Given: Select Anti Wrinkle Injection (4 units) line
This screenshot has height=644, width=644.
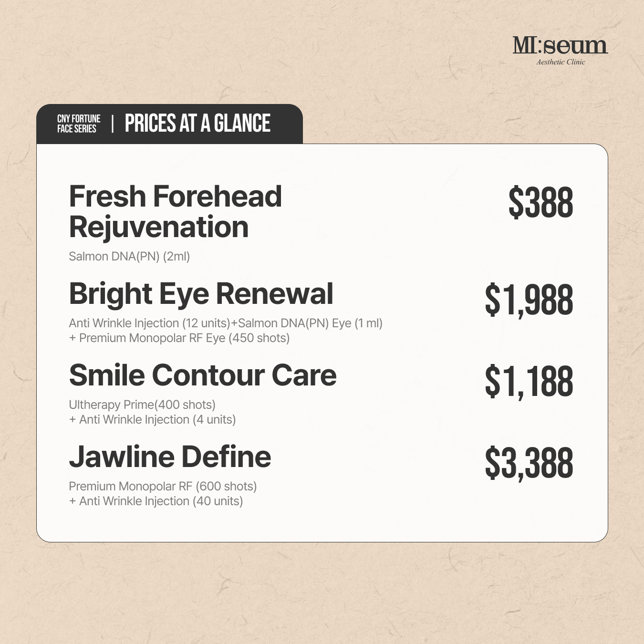Looking at the screenshot, I should click(x=153, y=420).
